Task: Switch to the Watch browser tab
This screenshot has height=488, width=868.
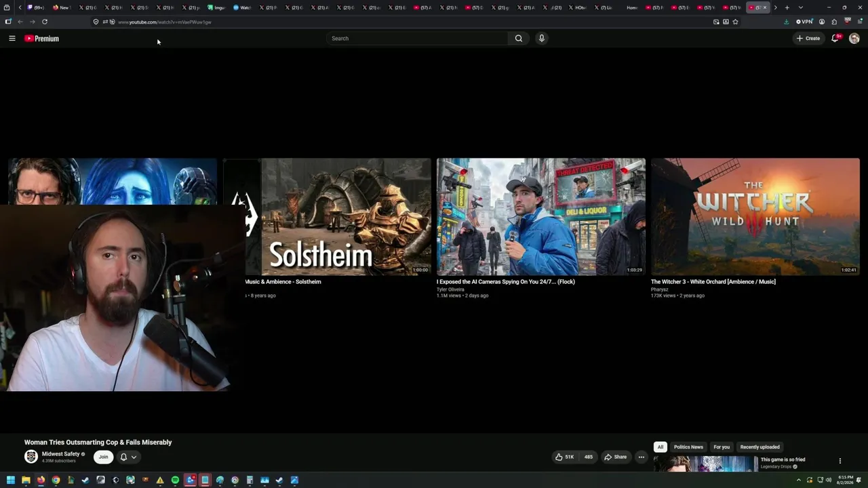Action: pyautogui.click(x=241, y=7)
